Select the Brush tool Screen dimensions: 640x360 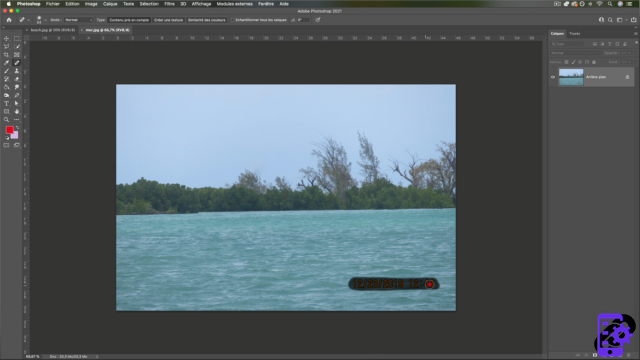pos(6,71)
